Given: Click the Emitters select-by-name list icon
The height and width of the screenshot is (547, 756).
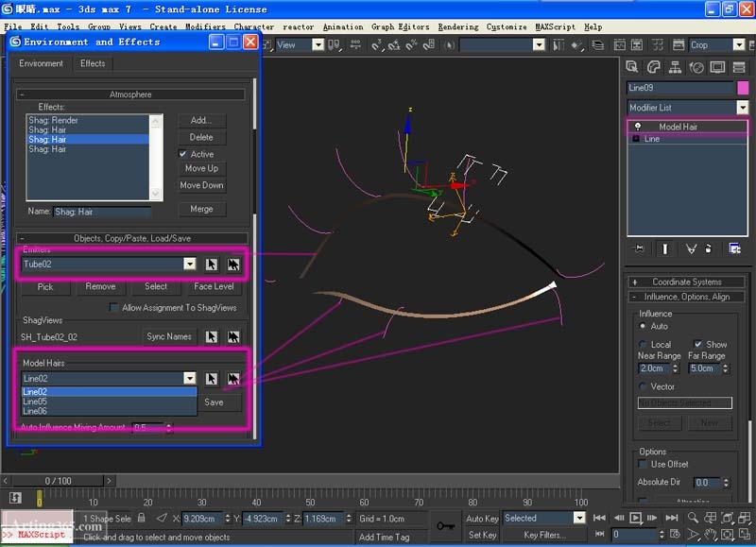Looking at the screenshot, I should [233, 265].
